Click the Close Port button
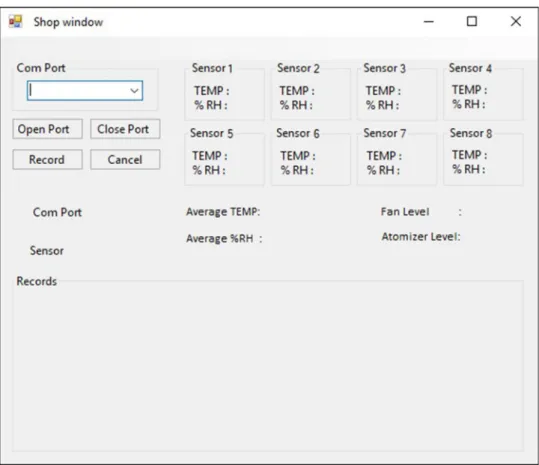 pyautogui.click(x=125, y=129)
